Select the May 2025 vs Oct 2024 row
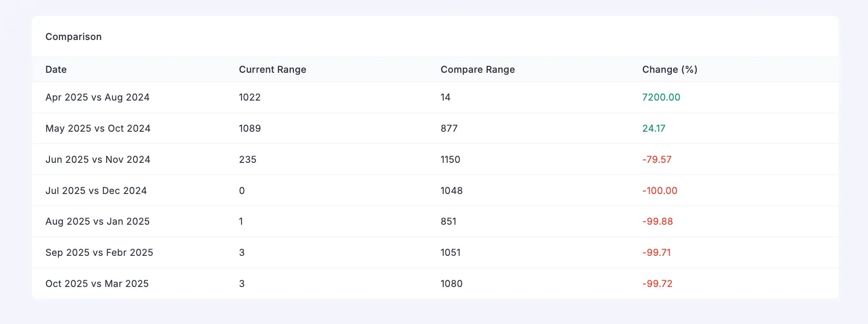868x324 pixels. tap(98, 128)
